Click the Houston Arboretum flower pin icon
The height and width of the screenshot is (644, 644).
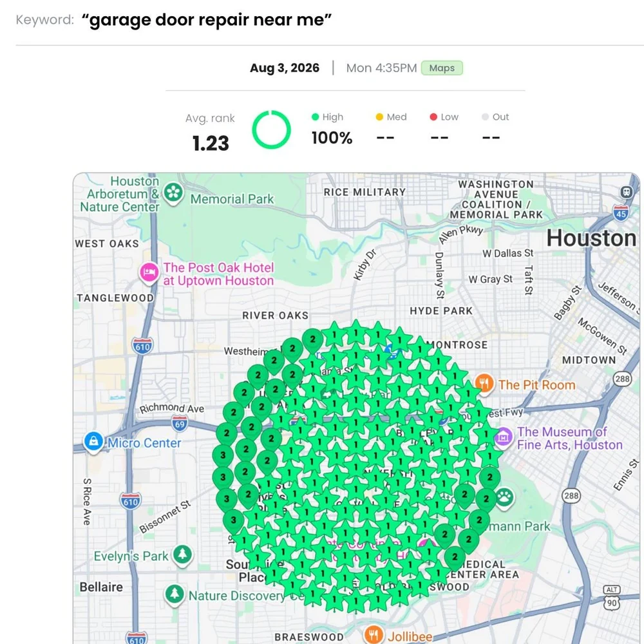173,193
